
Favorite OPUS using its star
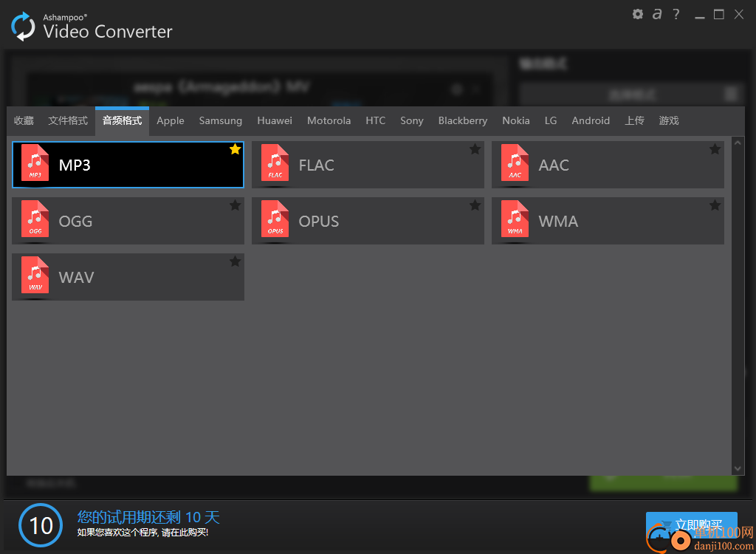[x=475, y=205]
